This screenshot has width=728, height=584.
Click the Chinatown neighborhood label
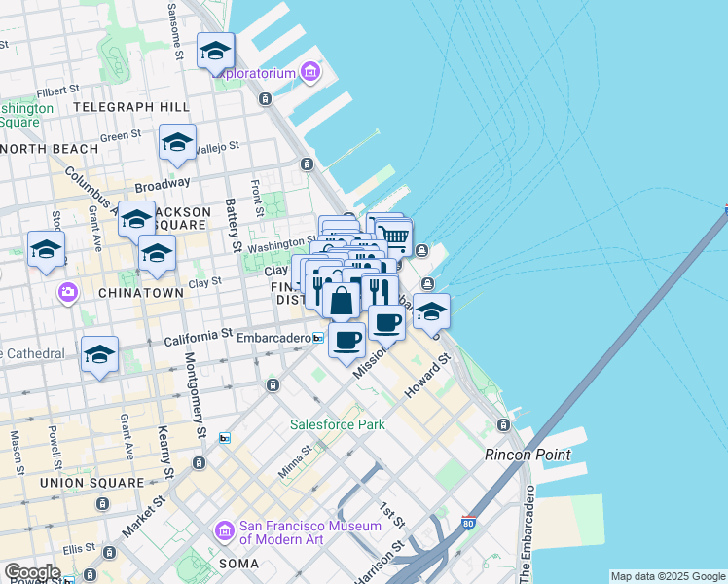(x=141, y=293)
